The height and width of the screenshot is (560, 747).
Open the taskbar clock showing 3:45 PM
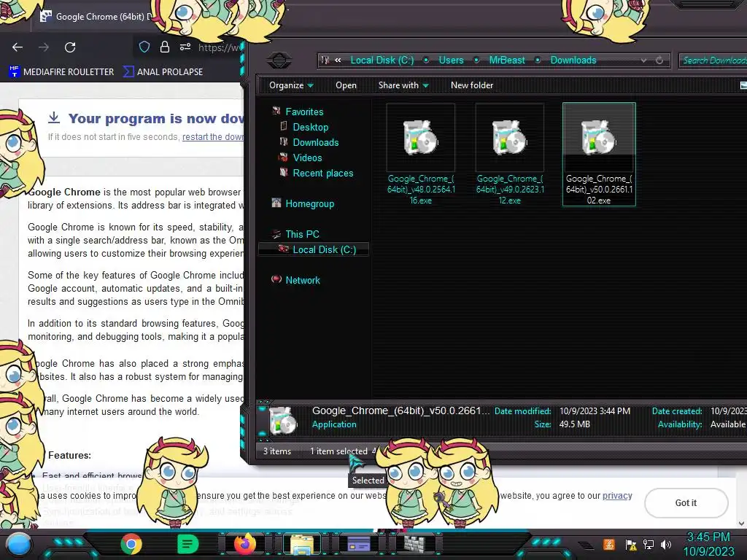[708, 544]
